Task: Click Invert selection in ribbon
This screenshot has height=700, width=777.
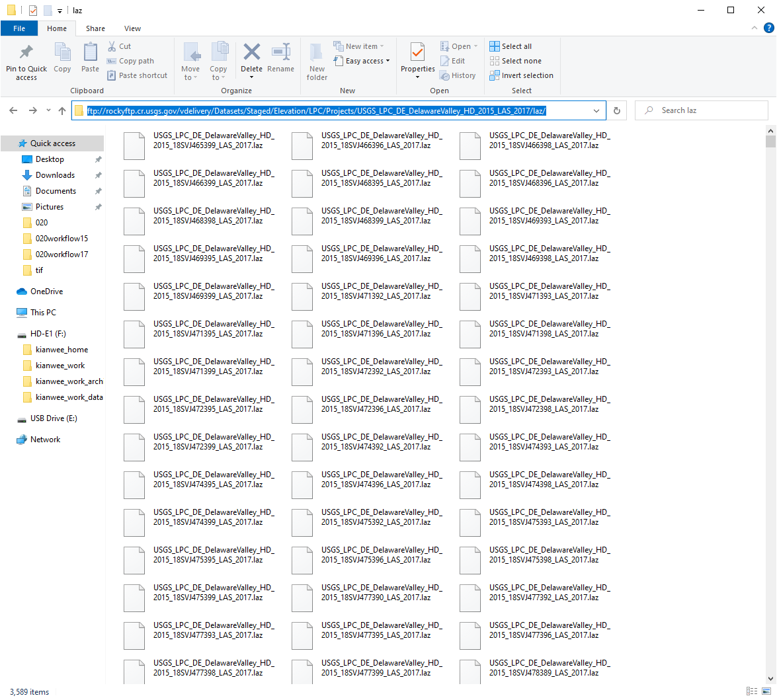Action: click(x=521, y=75)
